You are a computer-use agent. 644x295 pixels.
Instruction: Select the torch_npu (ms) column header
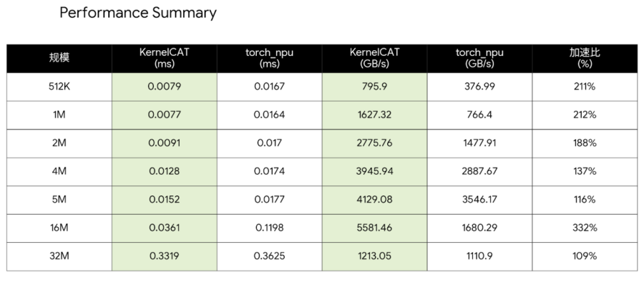point(269,59)
